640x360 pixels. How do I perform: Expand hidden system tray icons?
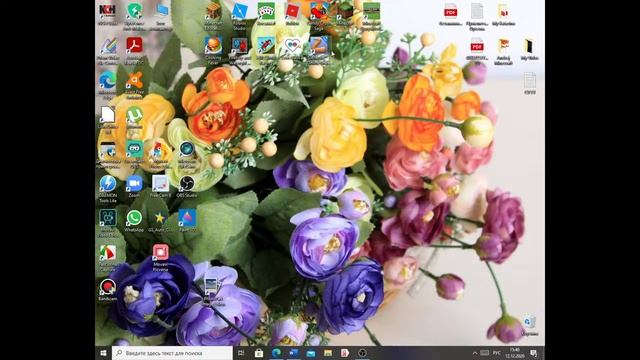tap(475, 353)
